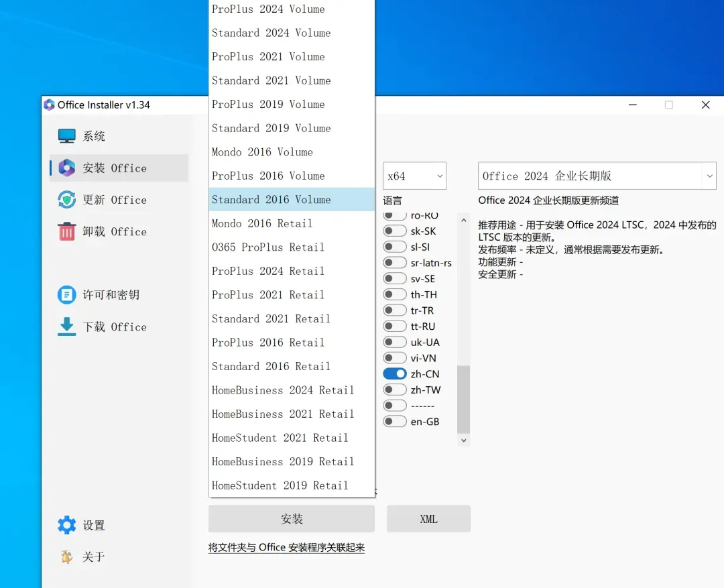This screenshot has height=588, width=724.
Task: Choose Standard 2016 Retail
Action: [292, 366]
